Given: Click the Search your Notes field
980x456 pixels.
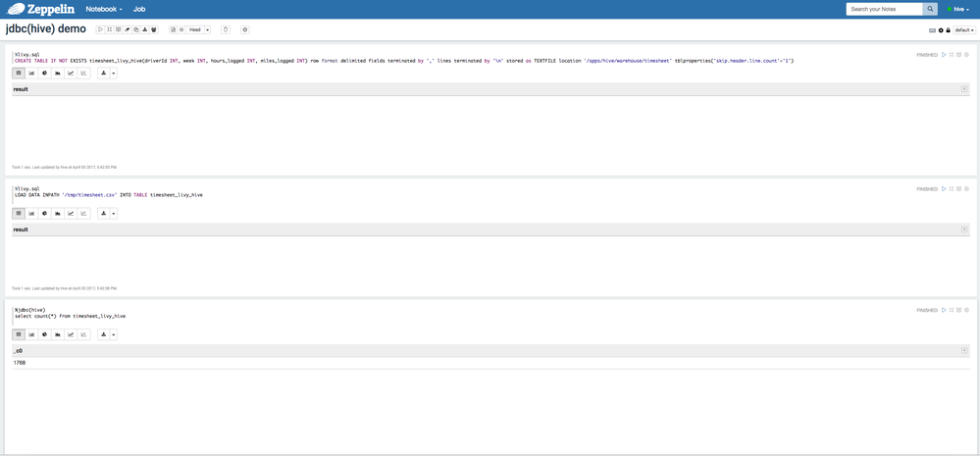Looking at the screenshot, I should [885, 10].
